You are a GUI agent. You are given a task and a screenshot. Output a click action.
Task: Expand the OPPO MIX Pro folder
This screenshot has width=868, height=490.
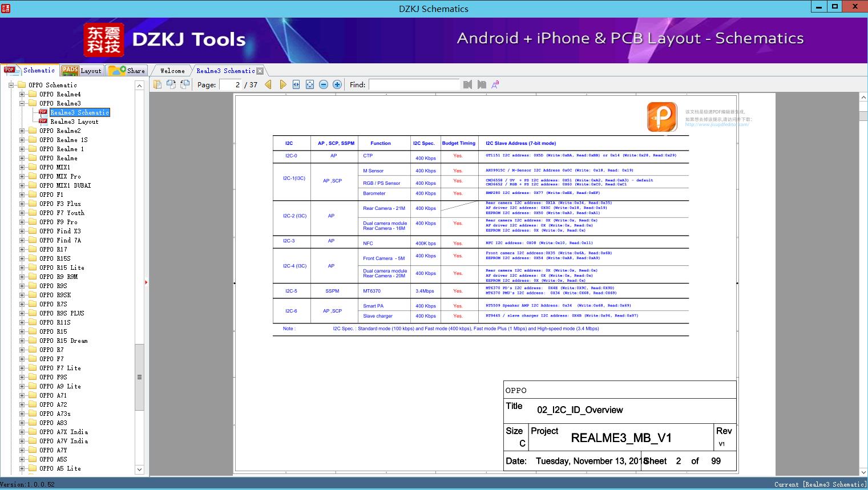[22, 176]
